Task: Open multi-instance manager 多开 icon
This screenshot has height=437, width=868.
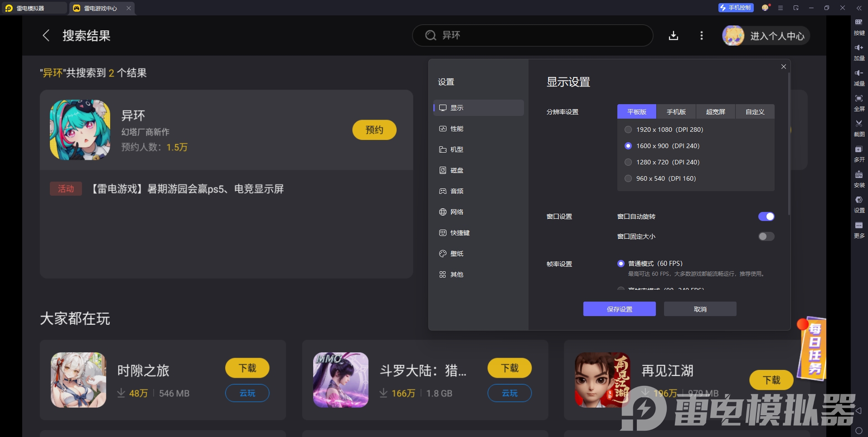Action: (x=859, y=154)
